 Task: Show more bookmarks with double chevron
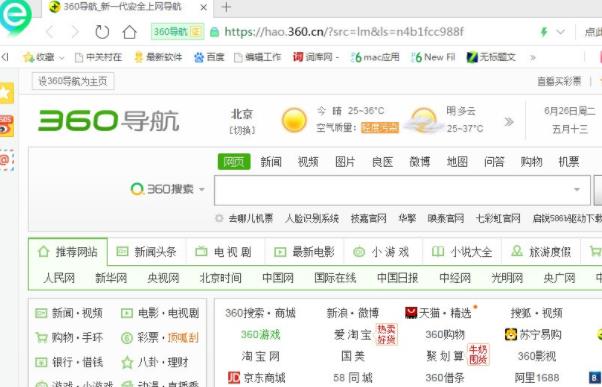533,58
